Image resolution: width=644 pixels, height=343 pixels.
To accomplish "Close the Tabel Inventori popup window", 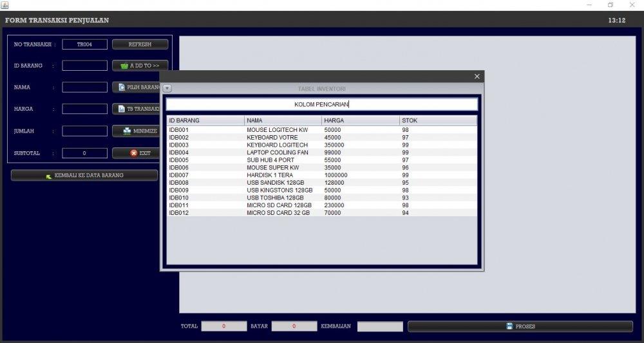I will [477, 77].
